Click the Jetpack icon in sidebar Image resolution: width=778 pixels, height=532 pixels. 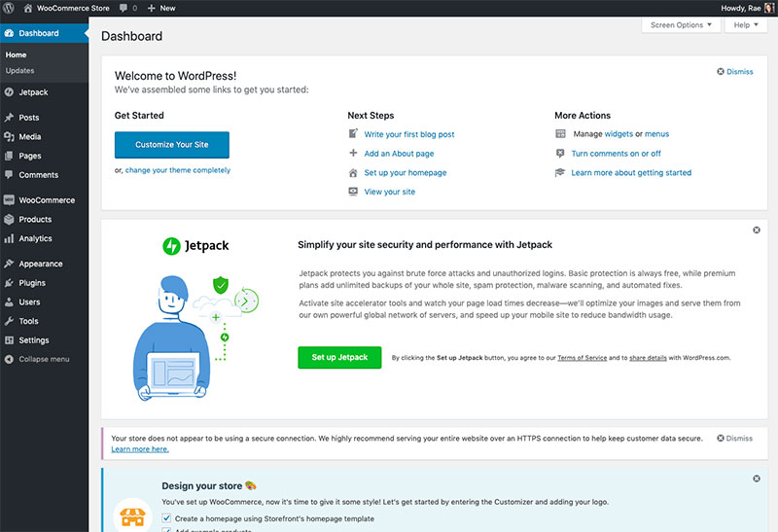[9, 92]
